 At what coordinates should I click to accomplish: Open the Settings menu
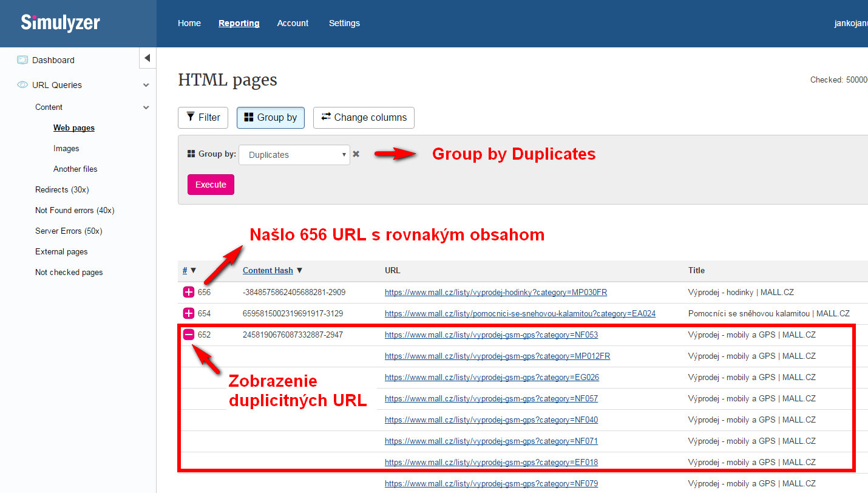click(344, 23)
